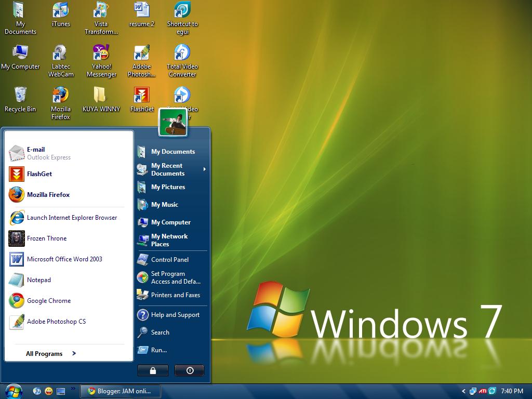Click the lock computer button
The height and width of the screenshot is (399, 532).
click(153, 370)
